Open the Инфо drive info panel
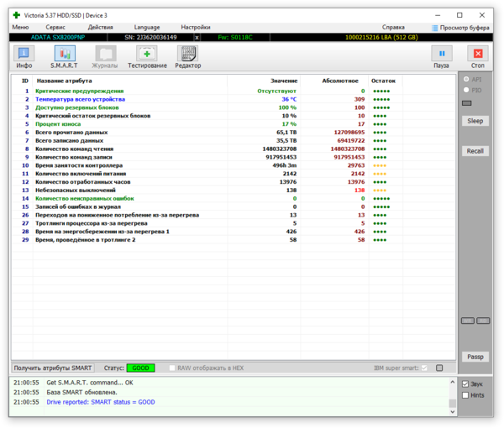The height and width of the screenshot is (428, 504). point(24,57)
